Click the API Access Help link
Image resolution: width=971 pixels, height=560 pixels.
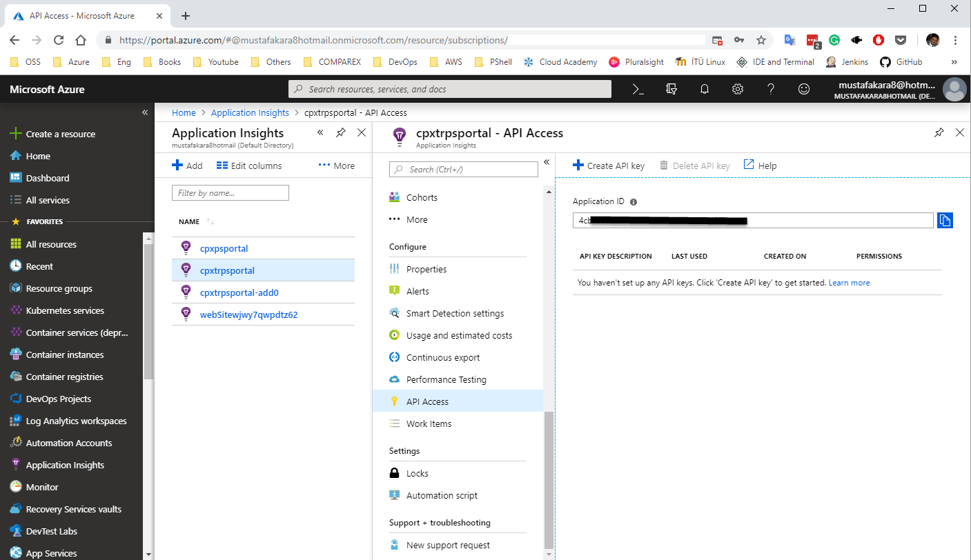tap(760, 166)
